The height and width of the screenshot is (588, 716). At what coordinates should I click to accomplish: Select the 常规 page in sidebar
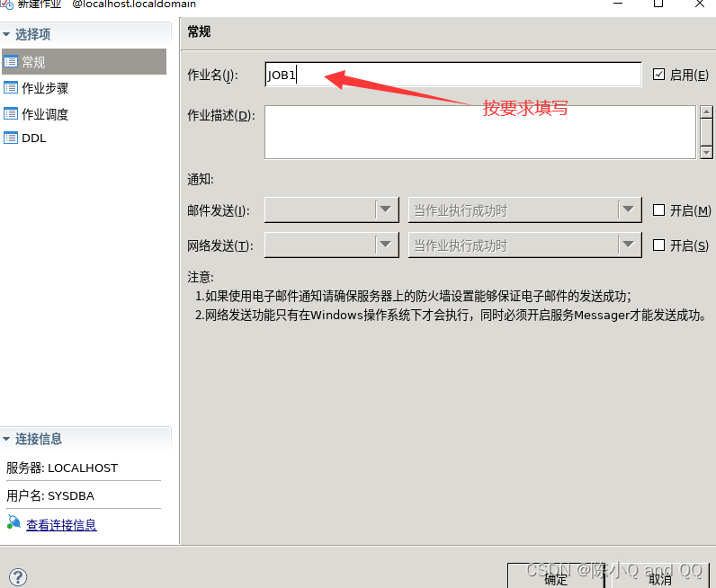84,62
